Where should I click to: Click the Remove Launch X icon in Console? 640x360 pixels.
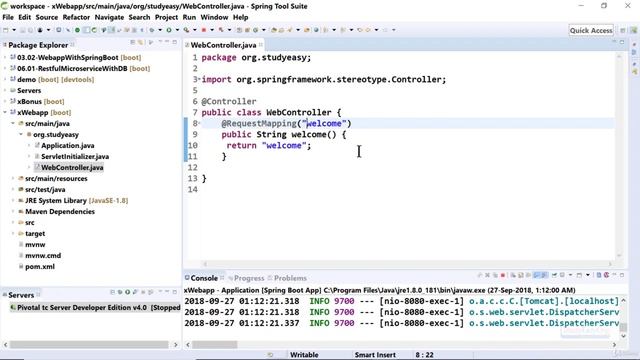pyautogui.click(x=487, y=275)
